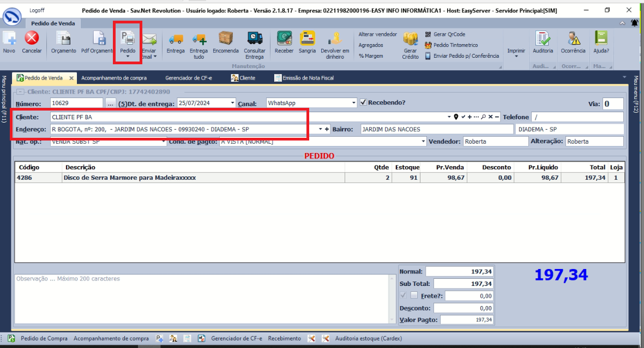644x348 pixels.
Task: Open the Emissão de Nota Fiscal tab
Action: point(308,78)
